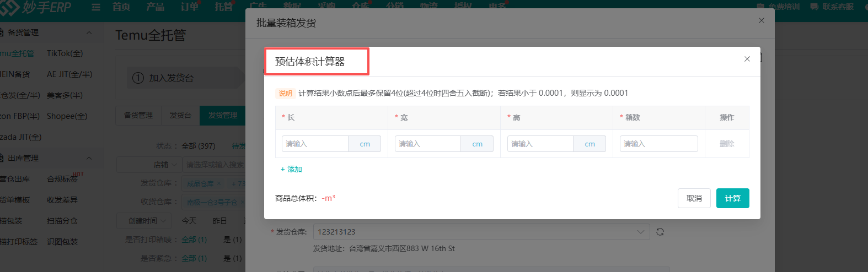Open 托管 top navigation menu
Viewport: 868px width, 272px height.
point(224,7)
